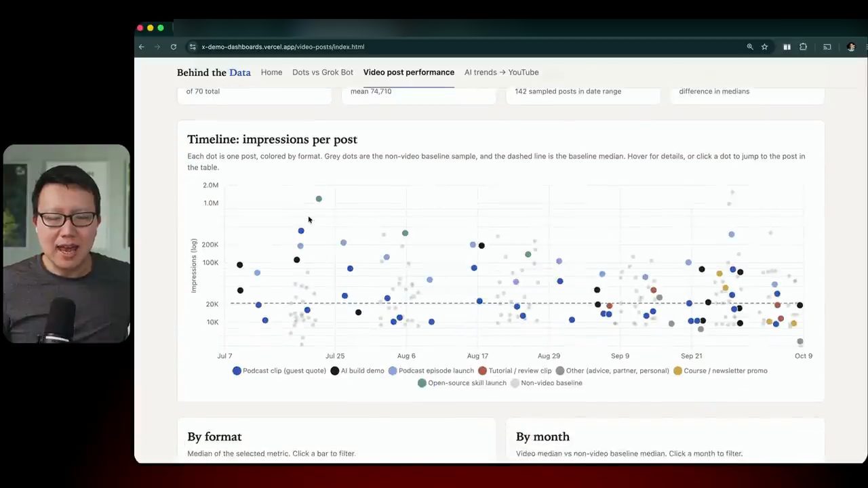The height and width of the screenshot is (488, 868).
Task: Click the zoom magnifier icon in address bar
Action: (x=750, y=47)
